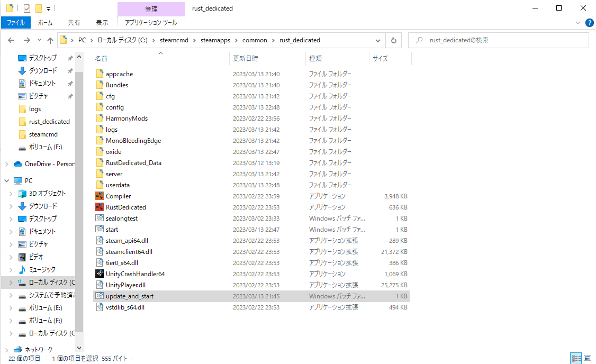Click the ミュージック music note icon
This screenshot has width=596, height=364.
point(22,269)
